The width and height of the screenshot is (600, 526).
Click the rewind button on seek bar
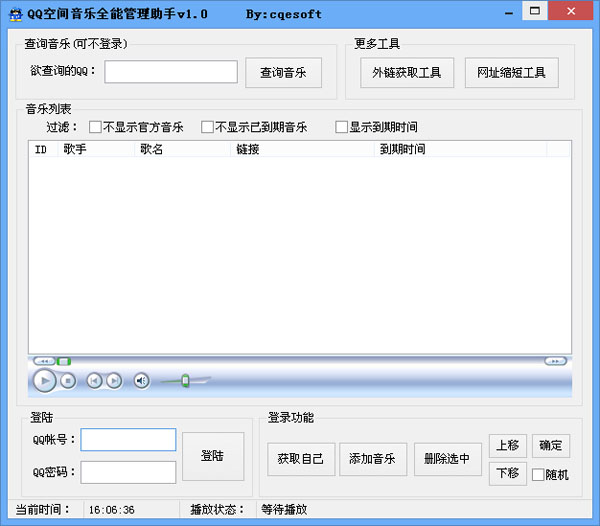[44, 361]
